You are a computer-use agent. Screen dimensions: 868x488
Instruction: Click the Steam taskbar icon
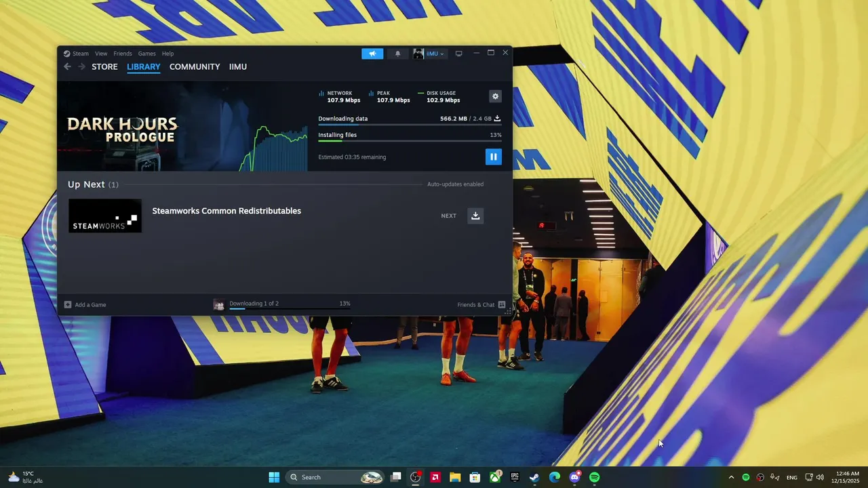point(534,477)
